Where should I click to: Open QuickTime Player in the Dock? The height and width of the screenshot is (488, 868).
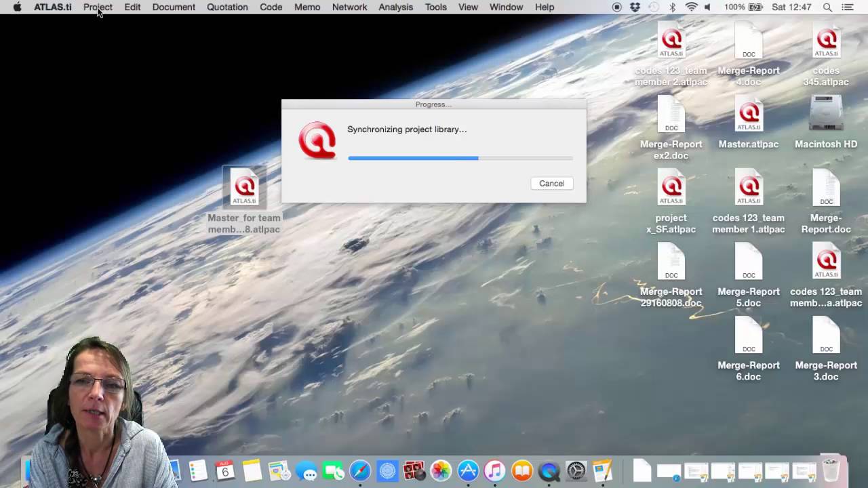(x=549, y=470)
